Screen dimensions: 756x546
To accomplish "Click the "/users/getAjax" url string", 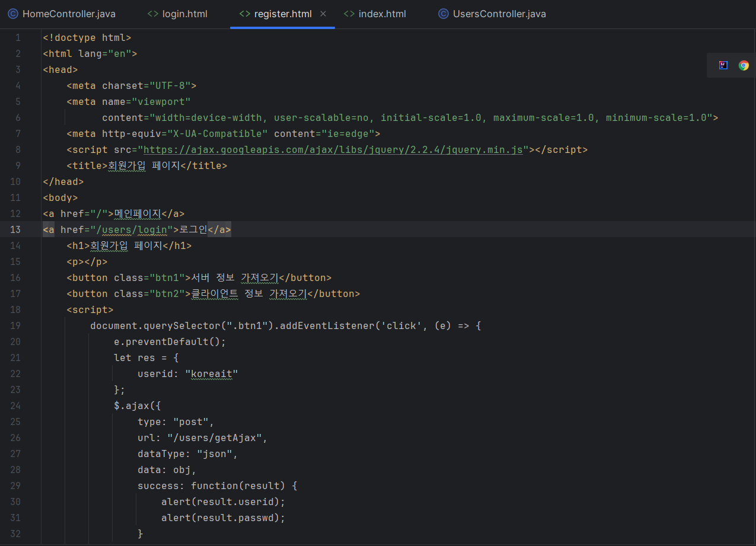I will [215, 438].
